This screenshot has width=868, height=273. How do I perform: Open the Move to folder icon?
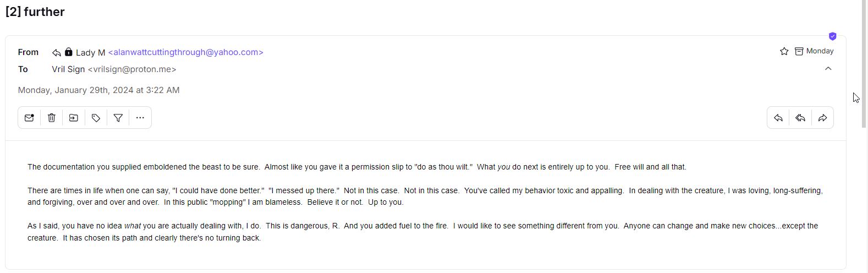point(74,118)
